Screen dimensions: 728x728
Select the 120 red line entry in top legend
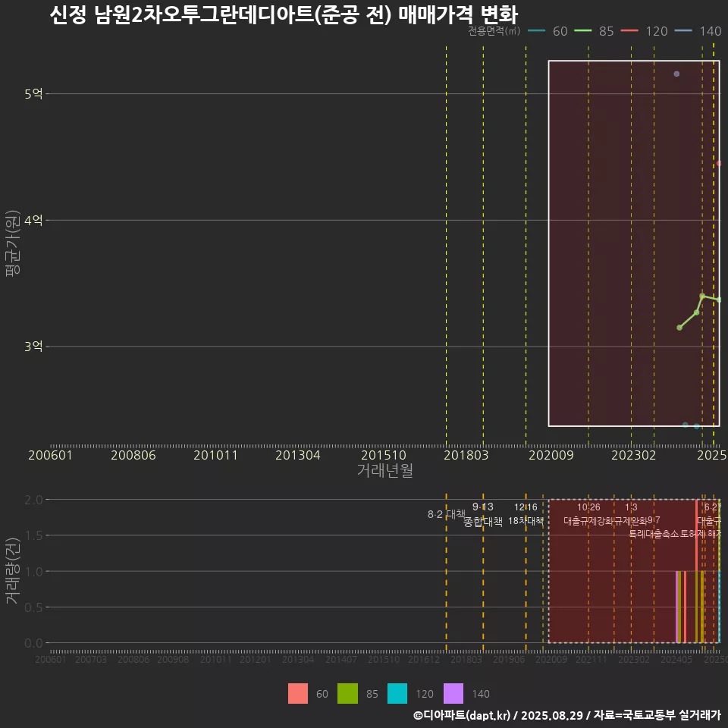coord(644,31)
